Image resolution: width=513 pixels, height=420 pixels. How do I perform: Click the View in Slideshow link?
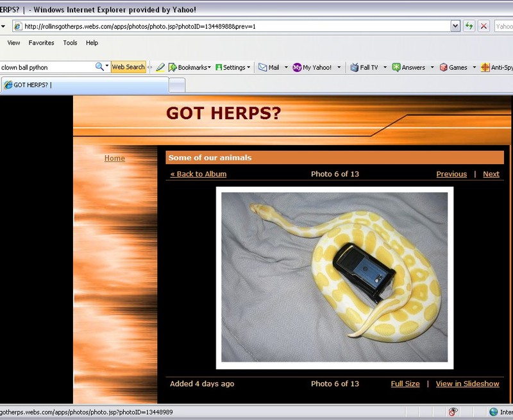(x=467, y=383)
